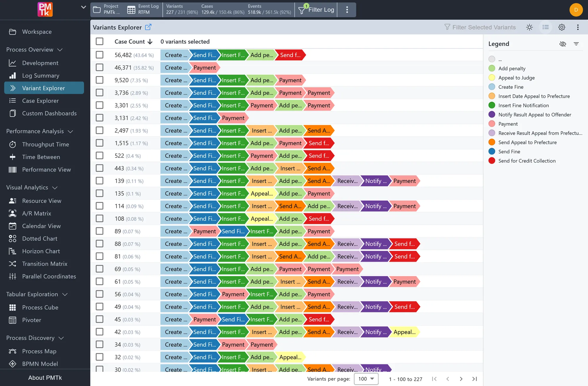This screenshot has width=588, height=386.
Task: Open Variants Explorer in new window icon
Action: point(148,27)
